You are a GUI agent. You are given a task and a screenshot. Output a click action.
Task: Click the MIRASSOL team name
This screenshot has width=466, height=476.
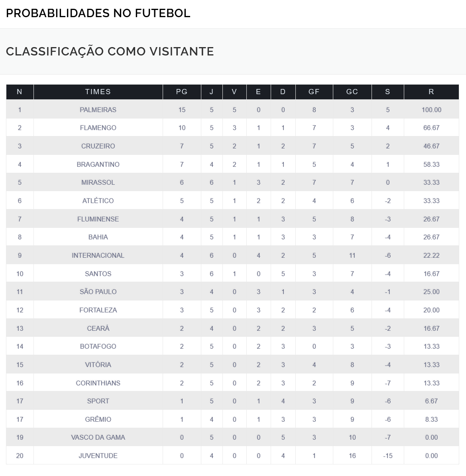98,183
